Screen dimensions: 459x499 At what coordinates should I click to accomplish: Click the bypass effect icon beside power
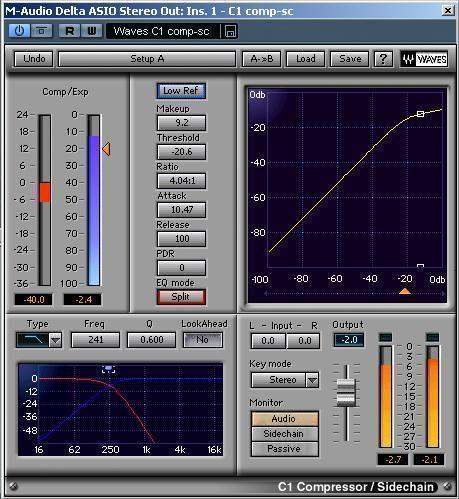pyautogui.click(x=41, y=31)
